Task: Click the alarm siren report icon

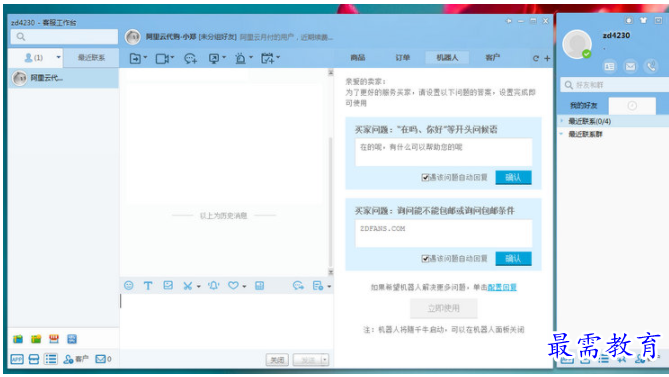Action: pos(241,58)
